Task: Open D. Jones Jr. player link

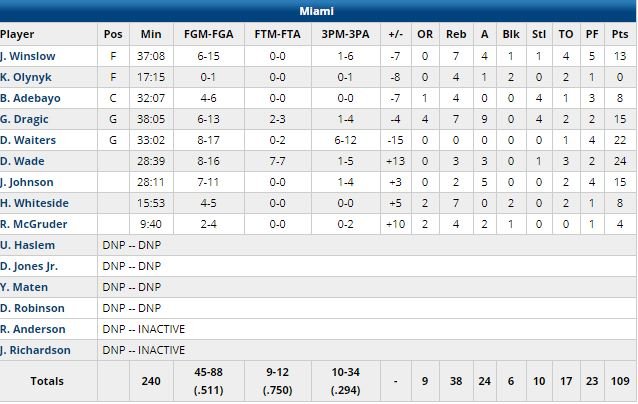Action: click(x=29, y=266)
